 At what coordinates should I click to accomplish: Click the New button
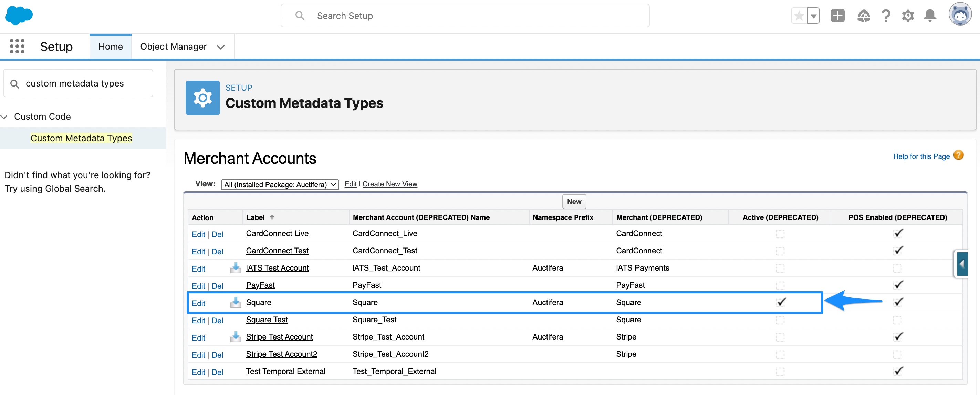[x=574, y=202]
